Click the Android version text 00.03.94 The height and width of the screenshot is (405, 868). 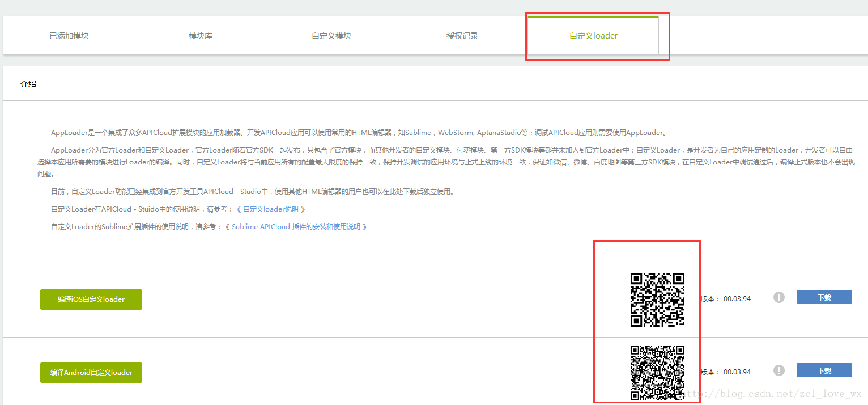pos(737,372)
